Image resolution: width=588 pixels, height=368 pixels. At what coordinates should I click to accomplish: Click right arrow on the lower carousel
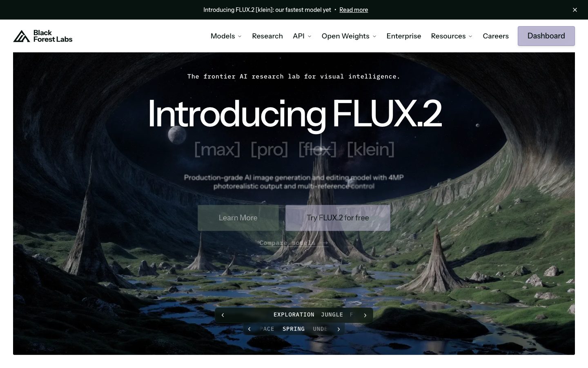[339, 329]
